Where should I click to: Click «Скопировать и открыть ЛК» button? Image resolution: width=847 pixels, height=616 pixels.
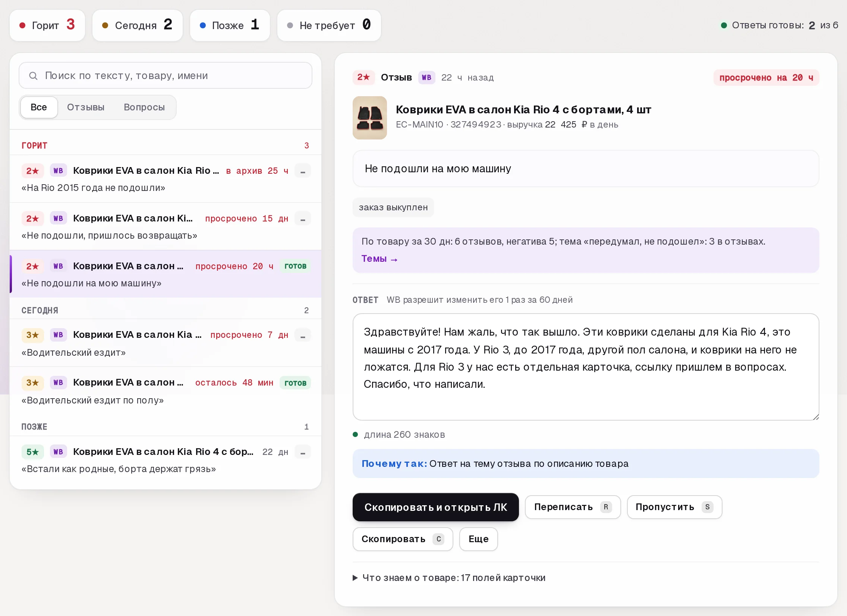pyautogui.click(x=435, y=507)
